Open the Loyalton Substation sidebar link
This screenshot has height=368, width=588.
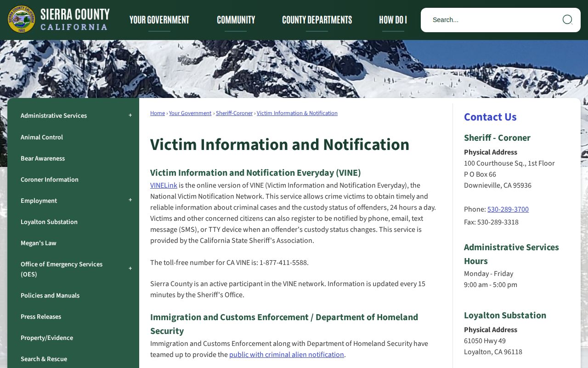pyautogui.click(x=49, y=222)
